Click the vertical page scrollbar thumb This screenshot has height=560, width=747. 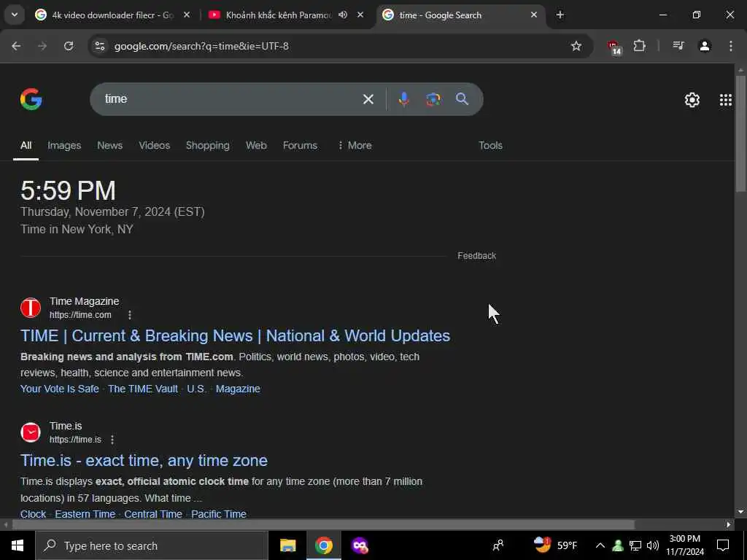[x=740, y=133]
